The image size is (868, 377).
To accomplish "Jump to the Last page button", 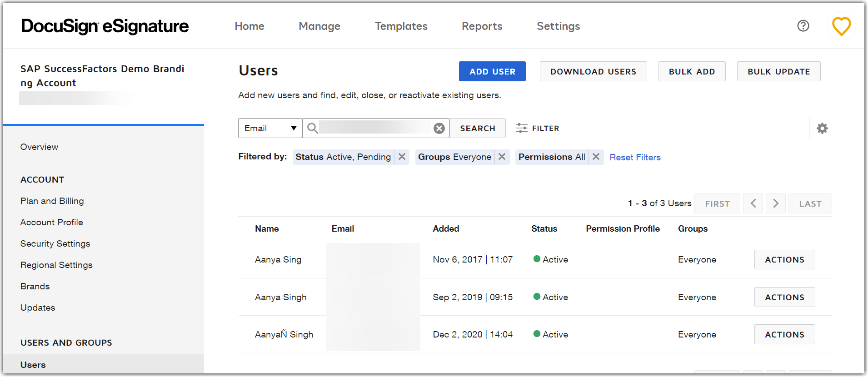I will tap(810, 203).
